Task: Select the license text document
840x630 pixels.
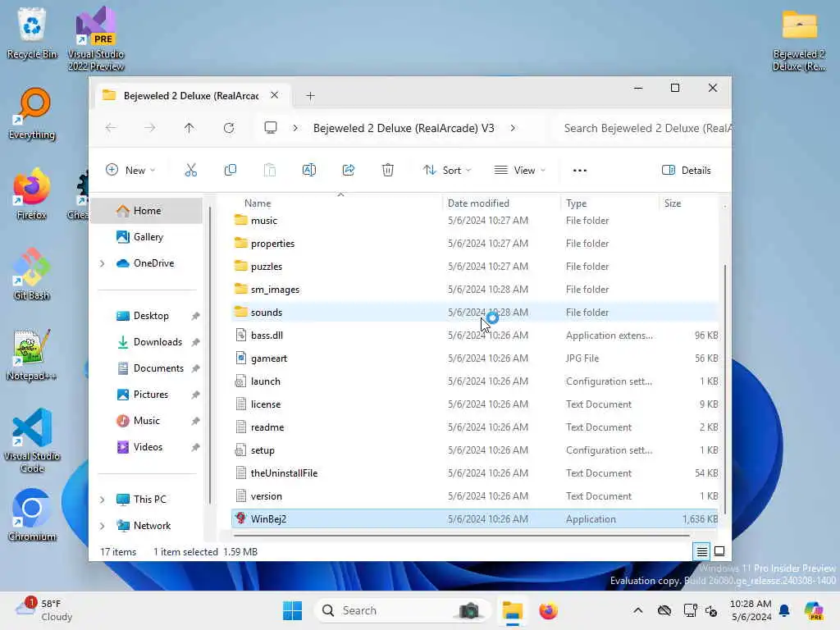Action: (x=475, y=405)
